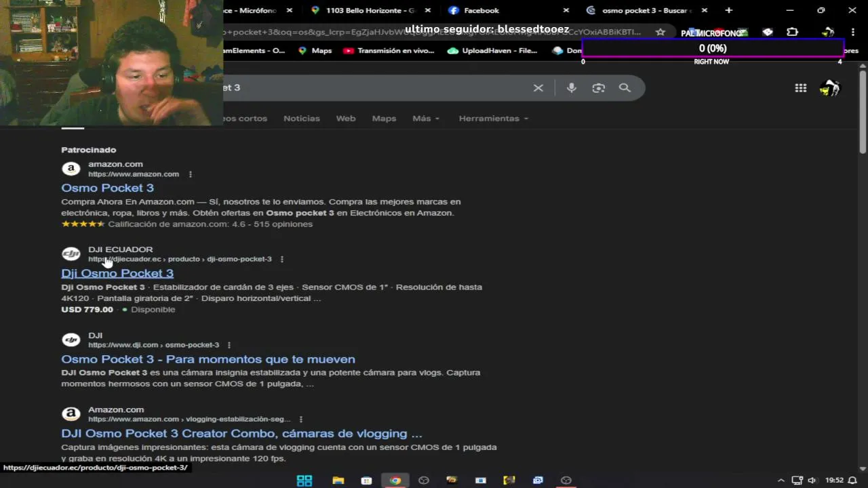Click the DJI logo favicon of dji.com result
Image resolution: width=868 pixels, height=488 pixels.
click(71, 340)
